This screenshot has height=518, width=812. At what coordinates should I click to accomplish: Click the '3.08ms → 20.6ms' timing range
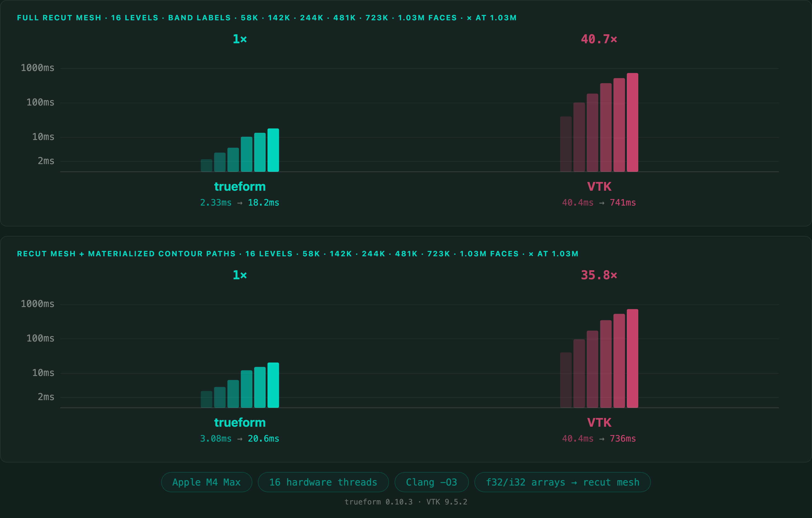click(x=240, y=438)
